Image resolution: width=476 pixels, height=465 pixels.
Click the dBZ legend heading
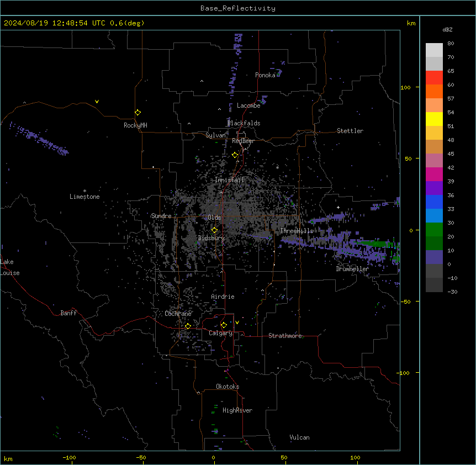[x=447, y=29]
